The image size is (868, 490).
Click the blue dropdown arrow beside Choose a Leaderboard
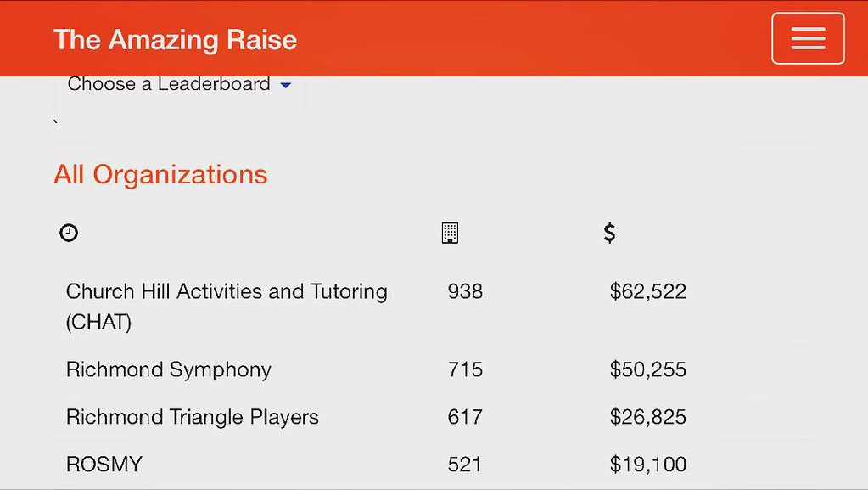[x=285, y=85]
